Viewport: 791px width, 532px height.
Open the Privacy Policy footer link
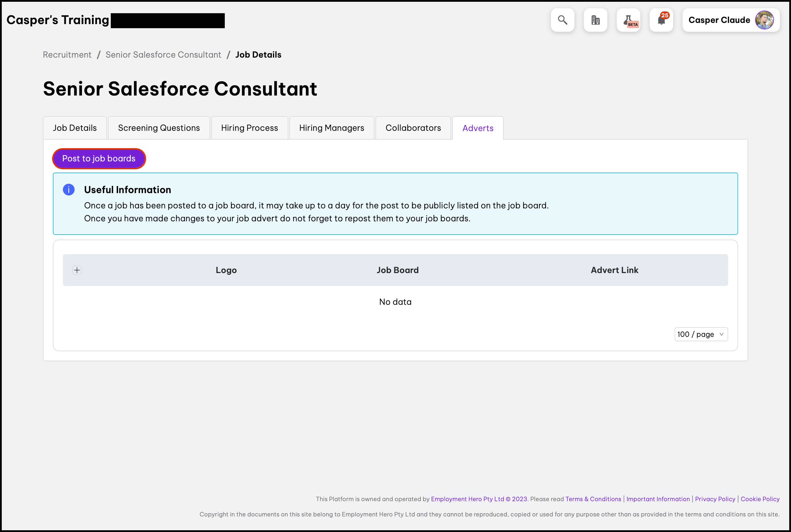[x=715, y=499]
